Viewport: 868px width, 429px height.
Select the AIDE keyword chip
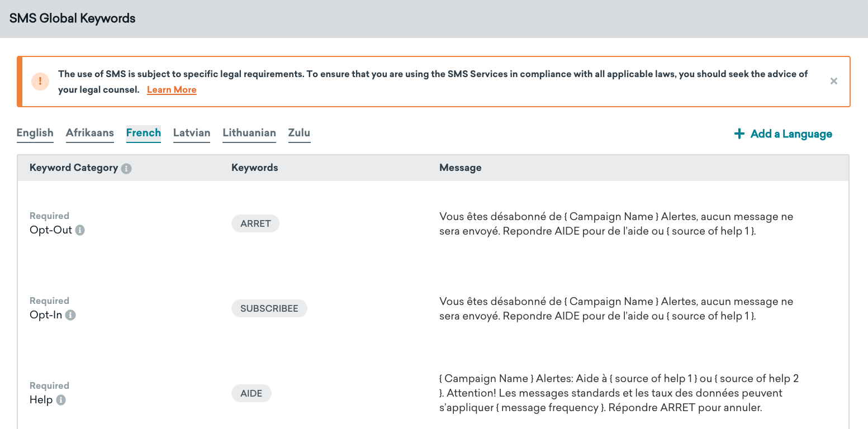pyautogui.click(x=252, y=393)
